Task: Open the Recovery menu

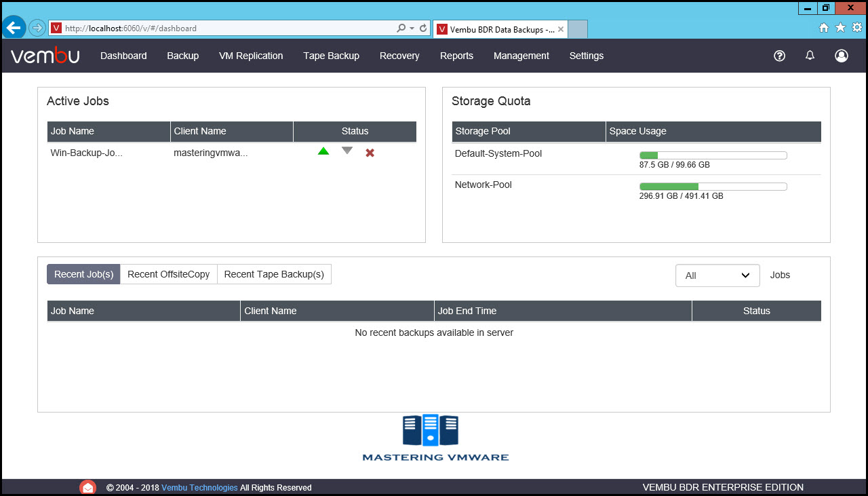Action: (x=399, y=56)
